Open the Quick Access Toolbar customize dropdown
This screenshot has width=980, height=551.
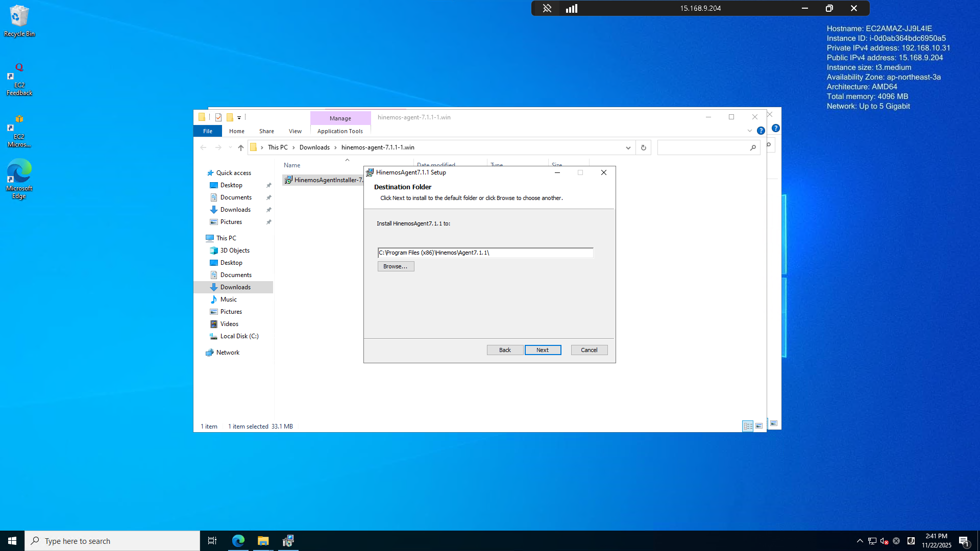click(239, 117)
